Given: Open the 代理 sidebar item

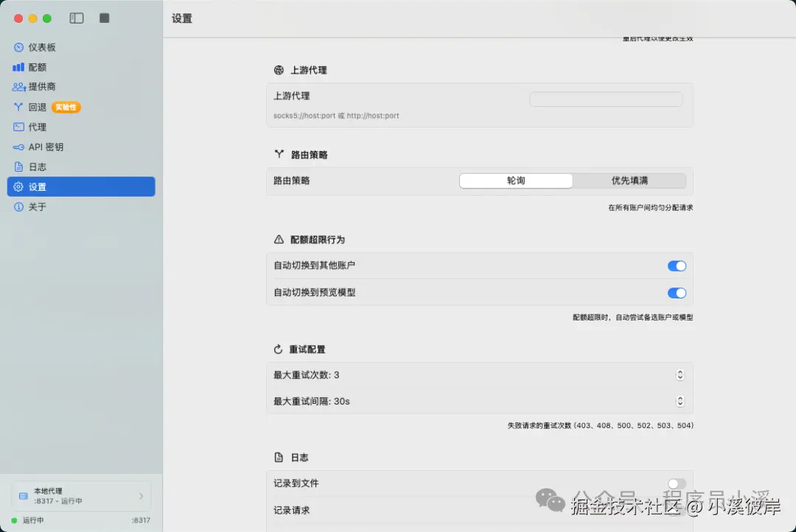Looking at the screenshot, I should tap(81, 127).
